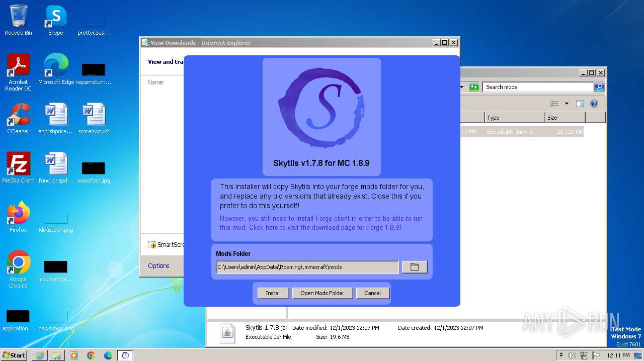The width and height of the screenshot is (644, 362).
Task: Browse for mods folder with folder icon
Action: 415,267
